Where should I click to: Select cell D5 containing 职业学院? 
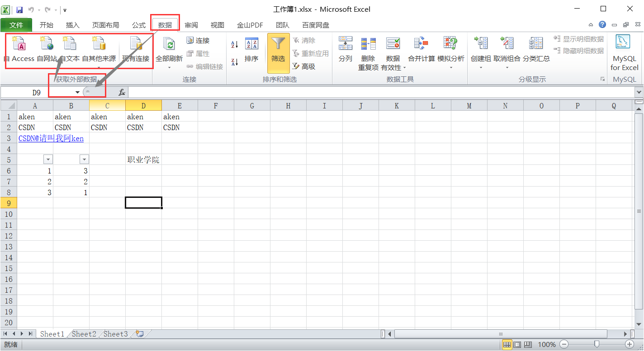(143, 160)
